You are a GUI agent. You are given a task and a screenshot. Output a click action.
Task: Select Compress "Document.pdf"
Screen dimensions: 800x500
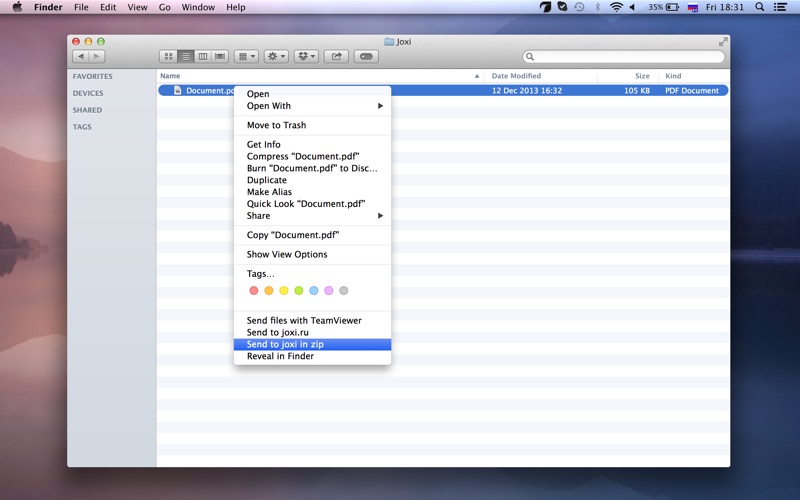(x=312, y=156)
